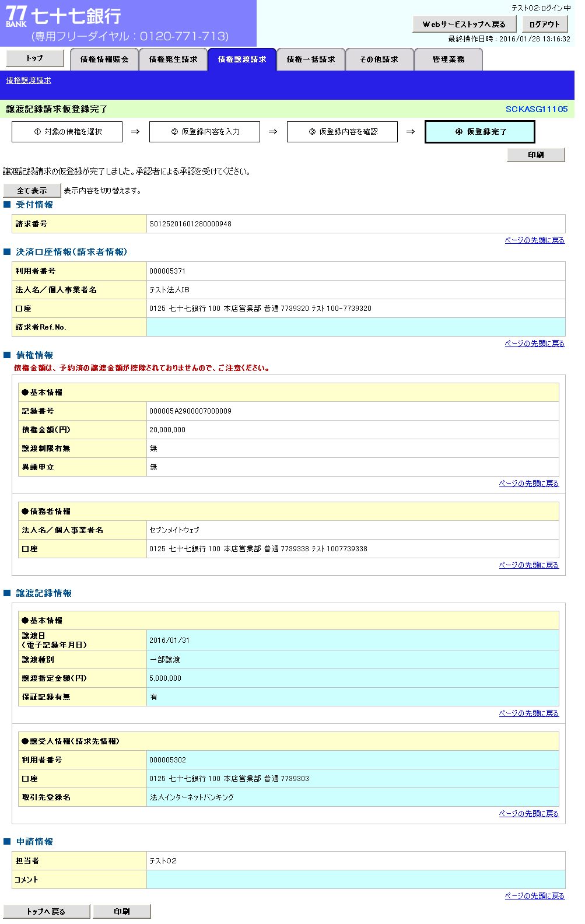Screen dimensions: 585x924
Task: Select debtor name セブンメイトウェブ
Action: 174,530
